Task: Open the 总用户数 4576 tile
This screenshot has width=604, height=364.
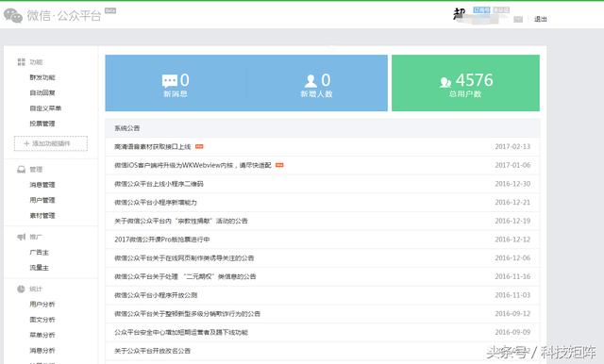Action: click(465, 83)
